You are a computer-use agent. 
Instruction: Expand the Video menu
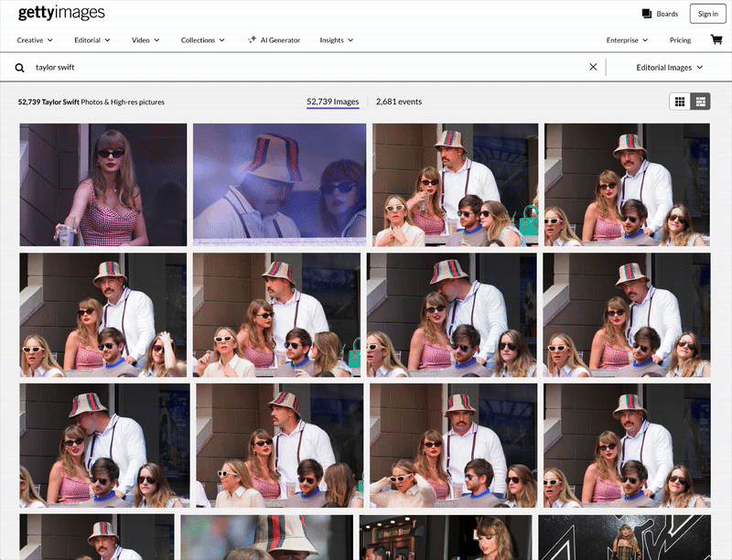pos(145,40)
